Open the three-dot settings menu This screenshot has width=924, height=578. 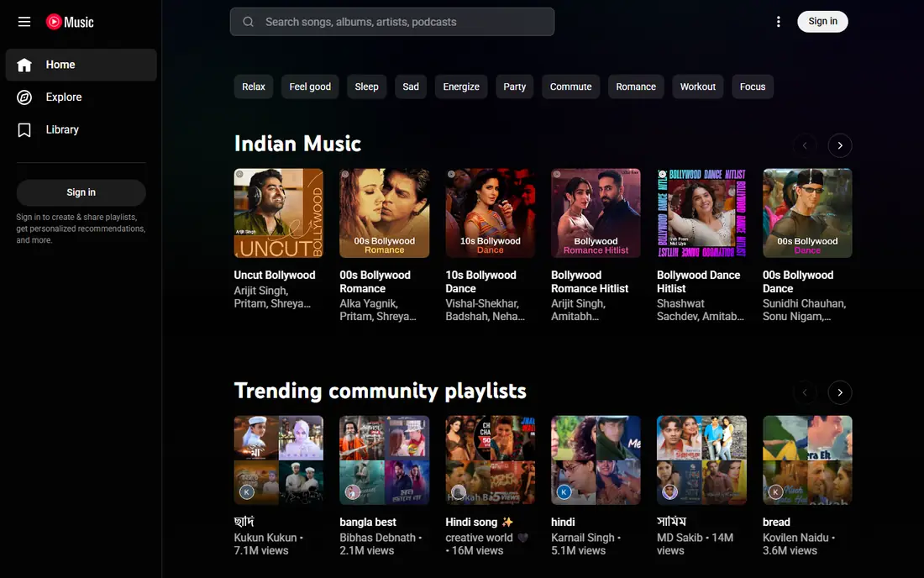(x=778, y=22)
